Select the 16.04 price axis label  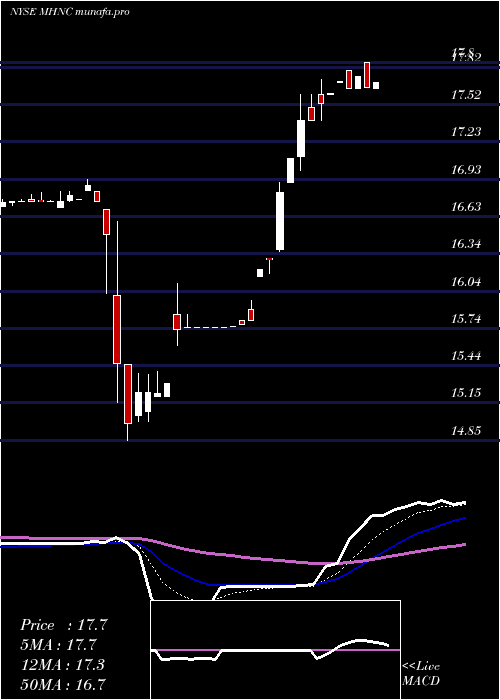(x=467, y=282)
